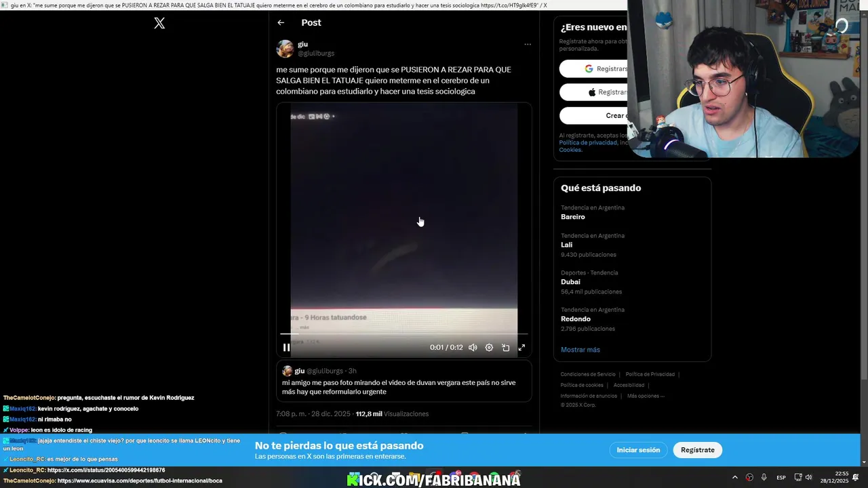
Task: Open the system volume tray icon
Action: tap(809, 477)
